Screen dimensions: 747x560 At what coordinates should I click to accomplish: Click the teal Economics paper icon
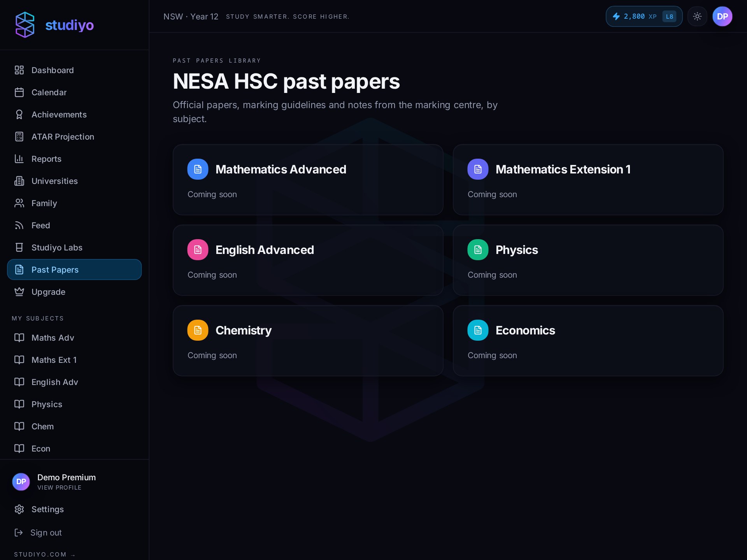click(x=478, y=330)
